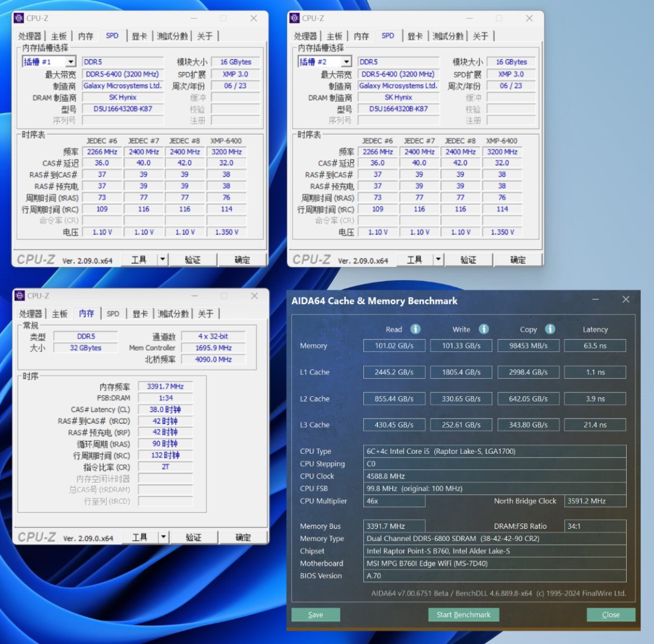
Task: Click Memory Copy value 98453 MB/s
Action: (529, 345)
